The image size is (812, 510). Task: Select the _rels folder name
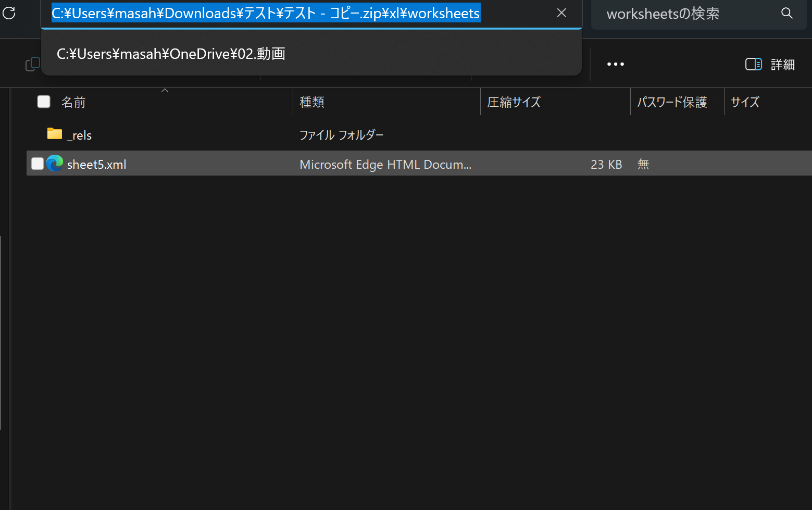pos(80,135)
